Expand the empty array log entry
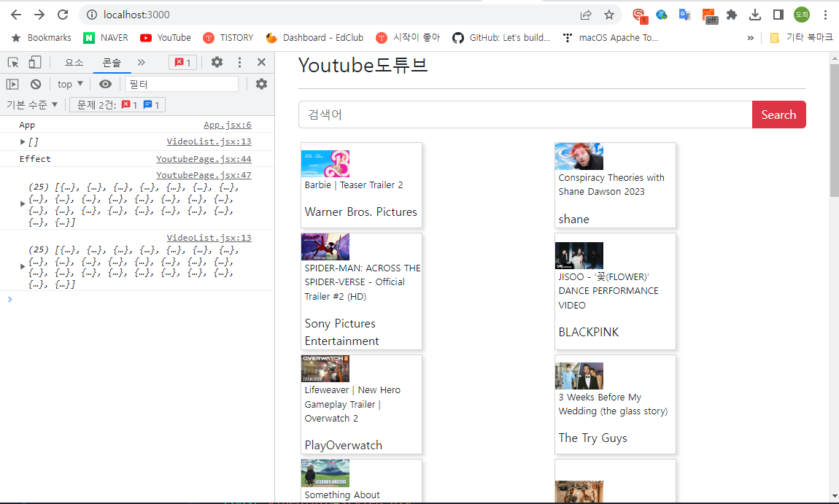This screenshot has width=839, height=504. pos(23,141)
